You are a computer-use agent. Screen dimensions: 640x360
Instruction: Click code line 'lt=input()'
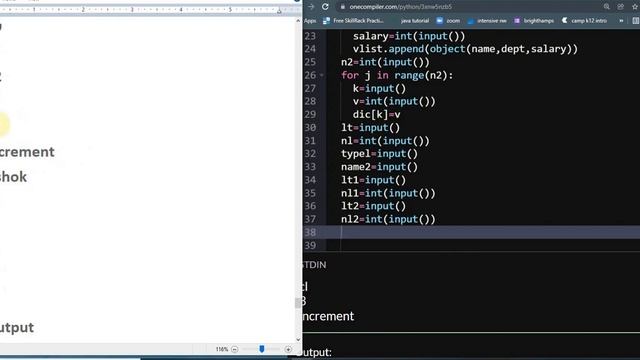coord(371,128)
